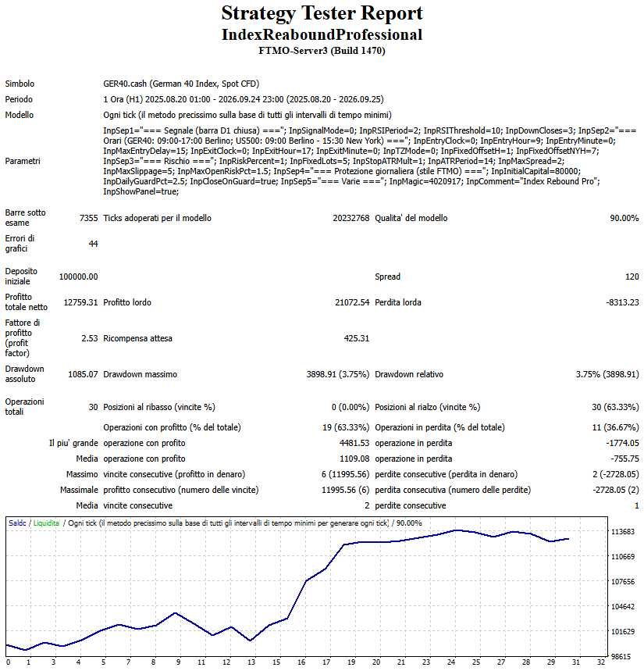Select the max drawdown '3898.91 (3.75%)'
This screenshot has width=644, height=671.
pyautogui.click(x=338, y=374)
